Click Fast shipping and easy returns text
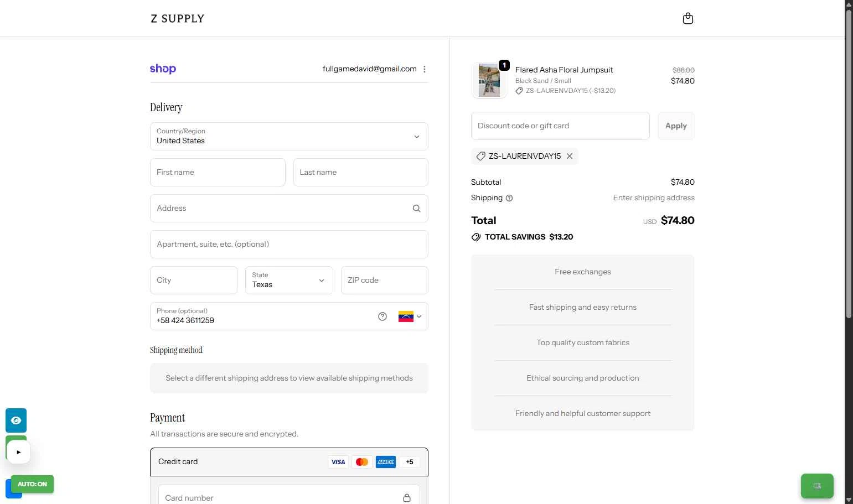Viewport: 853px width, 504px height. 583,307
